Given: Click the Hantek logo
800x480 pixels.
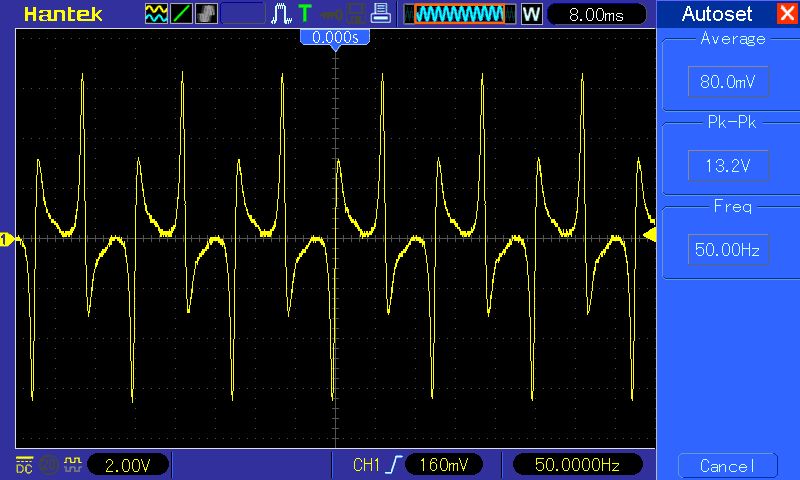Looking at the screenshot, I should pos(63,14).
